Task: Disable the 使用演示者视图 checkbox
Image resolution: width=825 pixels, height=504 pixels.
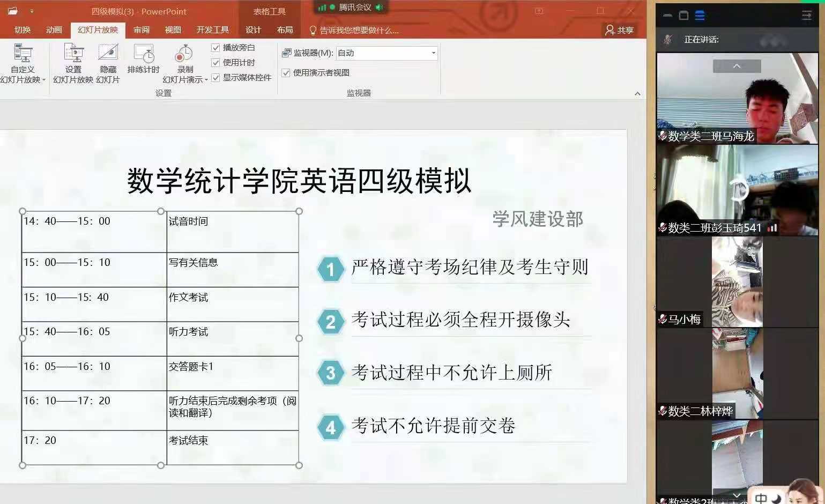Action: coord(286,73)
